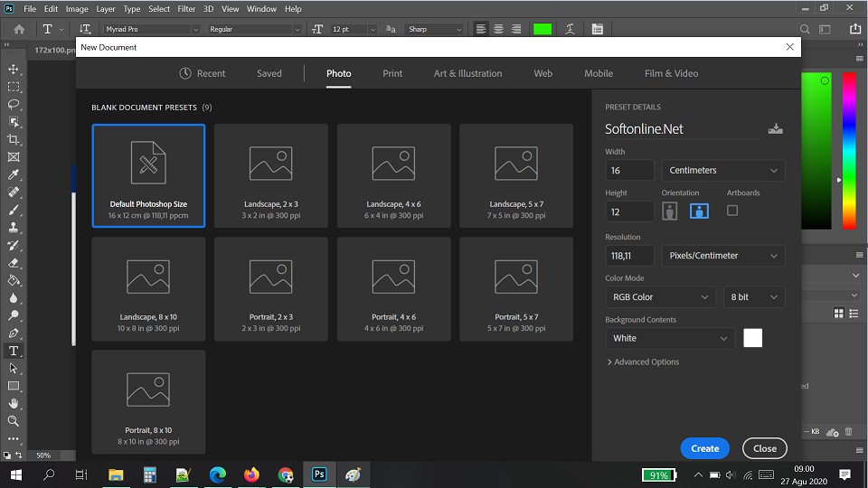Open Photoshop from the Windows taskbar
The height and width of the screenshot is (488, 868).
pos(319,474)
